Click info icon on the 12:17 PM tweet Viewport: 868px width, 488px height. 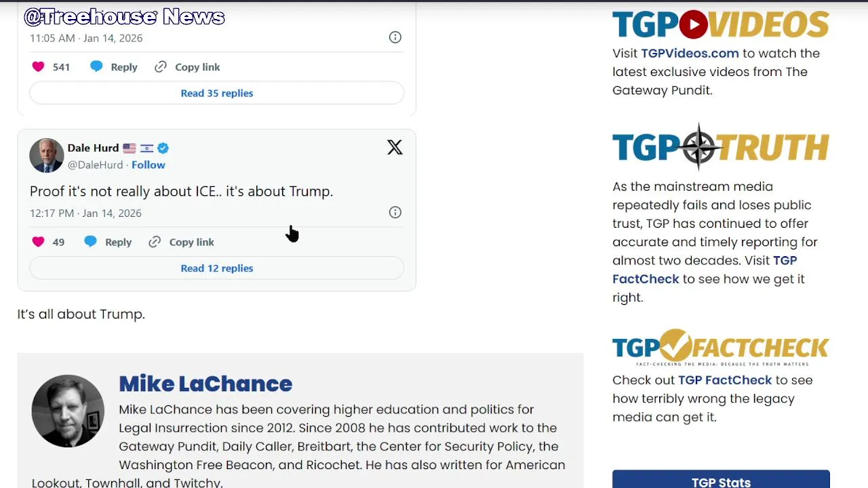395,213
